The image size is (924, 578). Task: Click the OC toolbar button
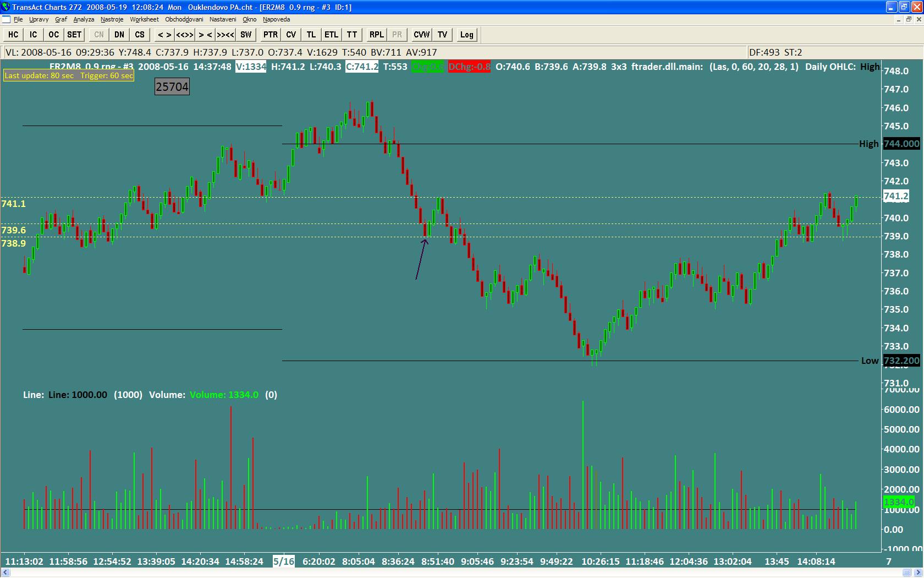[x=53, y=35]
